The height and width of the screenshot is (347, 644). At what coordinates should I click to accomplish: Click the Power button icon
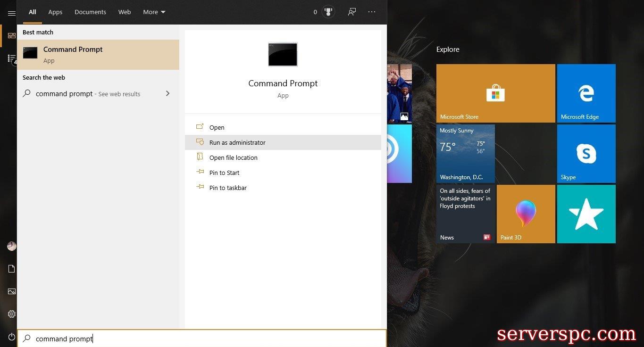coord(12,337)
